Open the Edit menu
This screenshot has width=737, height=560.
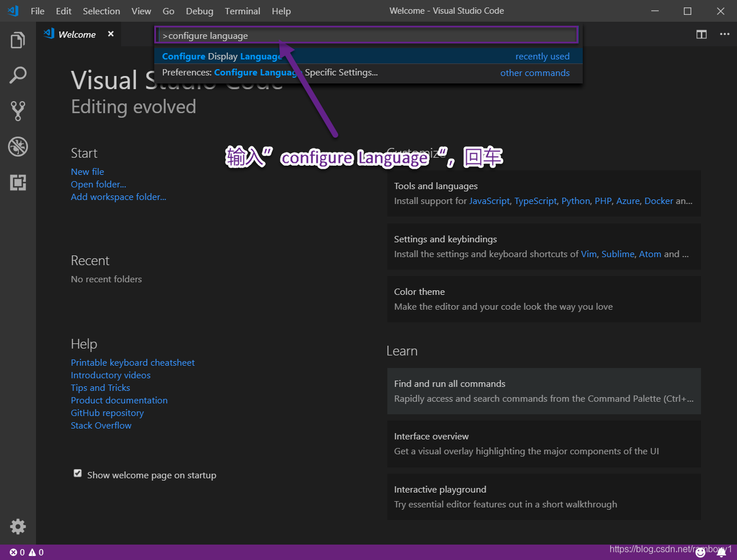coord(64,11)
